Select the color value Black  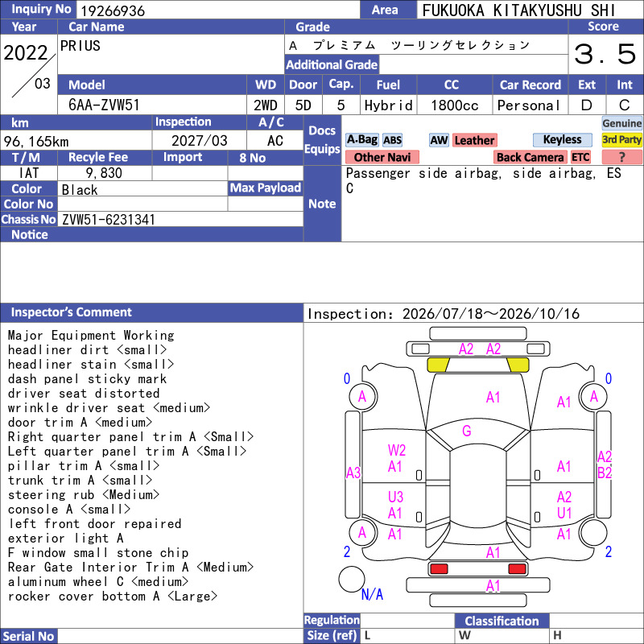80,190
